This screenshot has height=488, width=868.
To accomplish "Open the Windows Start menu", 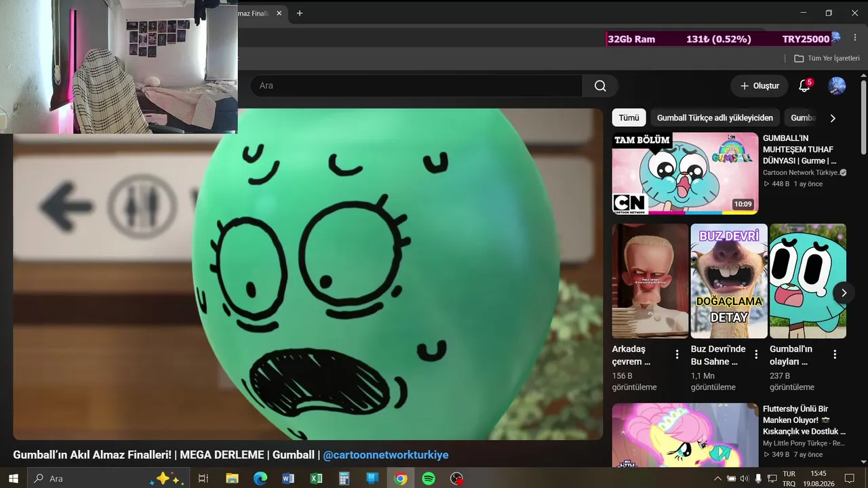I will click(14, 479).
